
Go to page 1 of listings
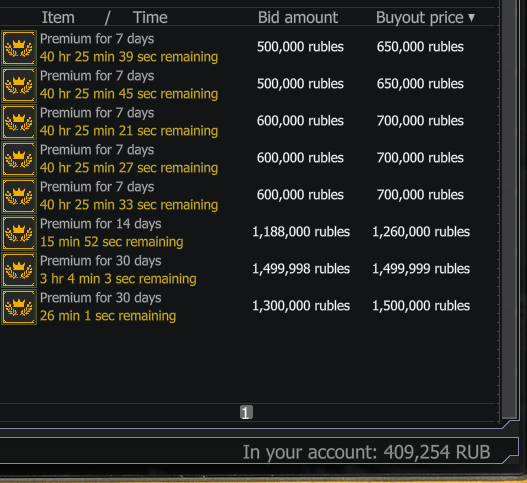click(x=246, y=412)
